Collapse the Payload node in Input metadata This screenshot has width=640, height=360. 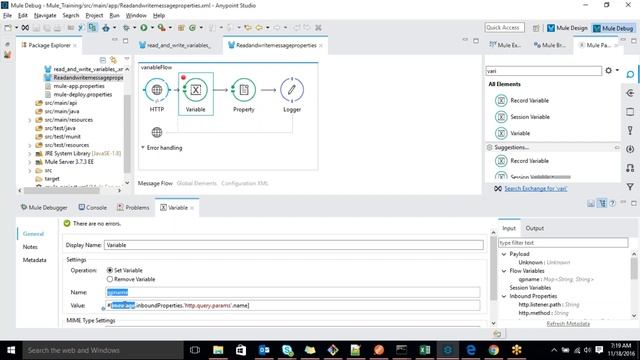504,254
